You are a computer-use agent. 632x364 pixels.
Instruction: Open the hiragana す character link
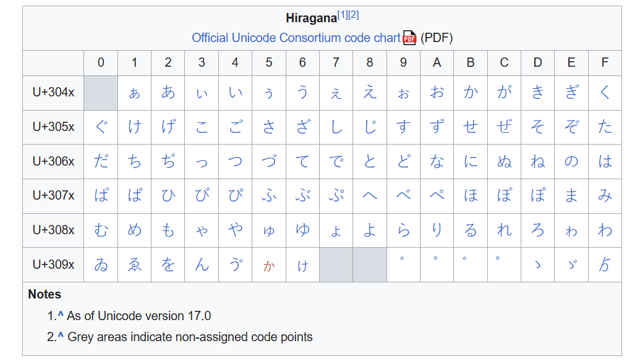pyautogui.click(x=403, y=127)
